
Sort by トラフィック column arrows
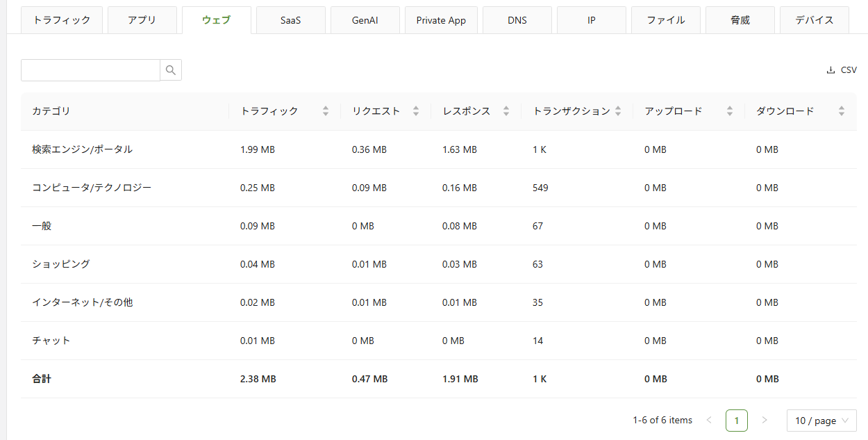(326, 111)
